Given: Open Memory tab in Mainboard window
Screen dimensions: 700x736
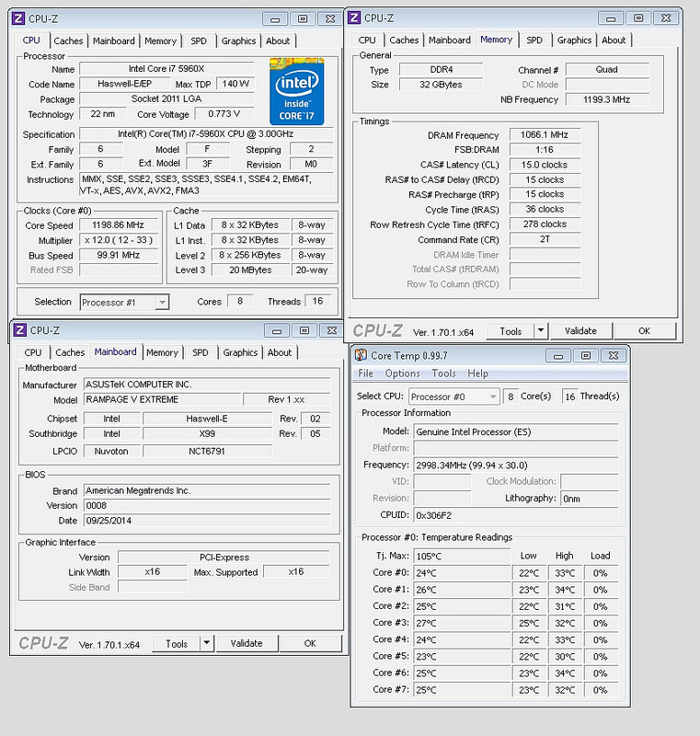Looking at the screenshot, I should tap(162, 352).
